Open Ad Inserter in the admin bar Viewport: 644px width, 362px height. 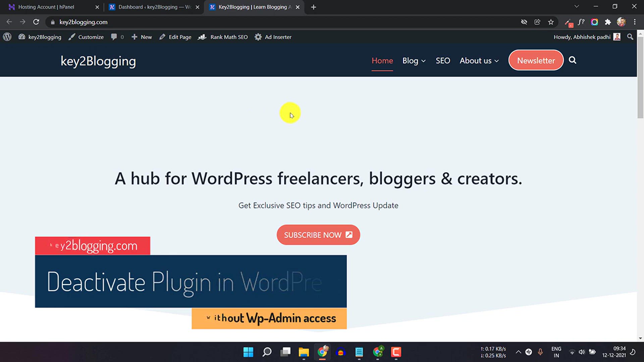tap(273, 37)
